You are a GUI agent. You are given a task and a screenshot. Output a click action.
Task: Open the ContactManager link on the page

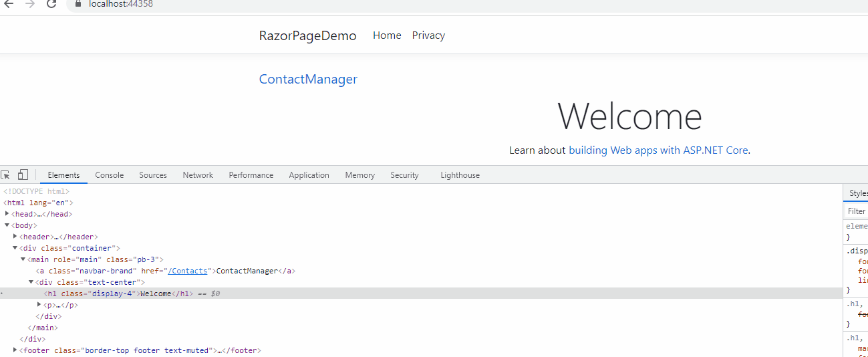[x=308, y=79]
